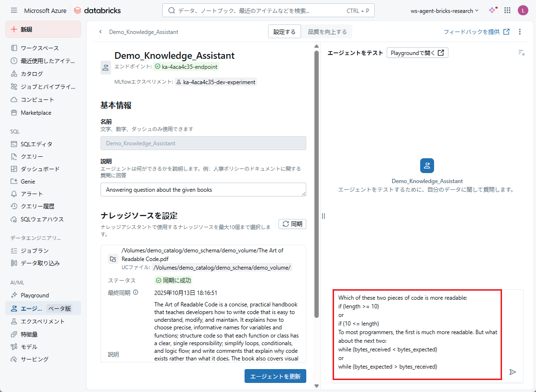Click the 新規 button
This screenshot has width=536, height=392.
pos(43,29)
